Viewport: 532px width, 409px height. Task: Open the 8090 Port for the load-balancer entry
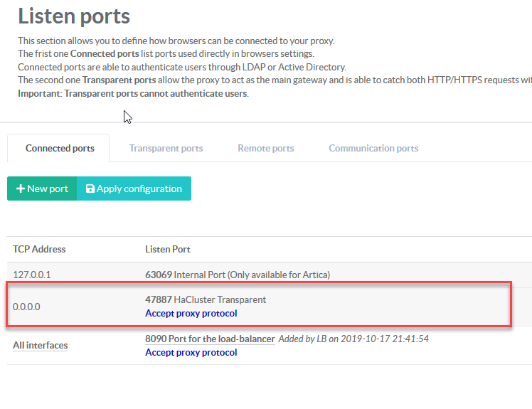click(210, 339)
